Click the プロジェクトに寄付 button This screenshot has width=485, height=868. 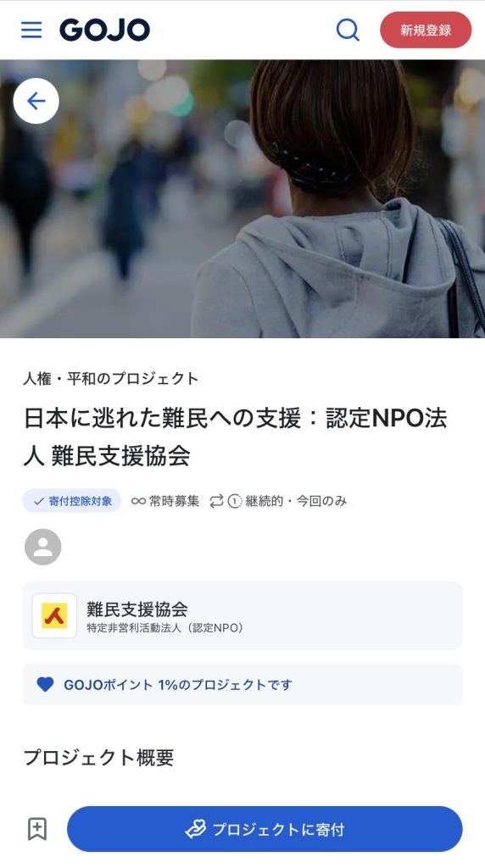[x=265, y=829]
